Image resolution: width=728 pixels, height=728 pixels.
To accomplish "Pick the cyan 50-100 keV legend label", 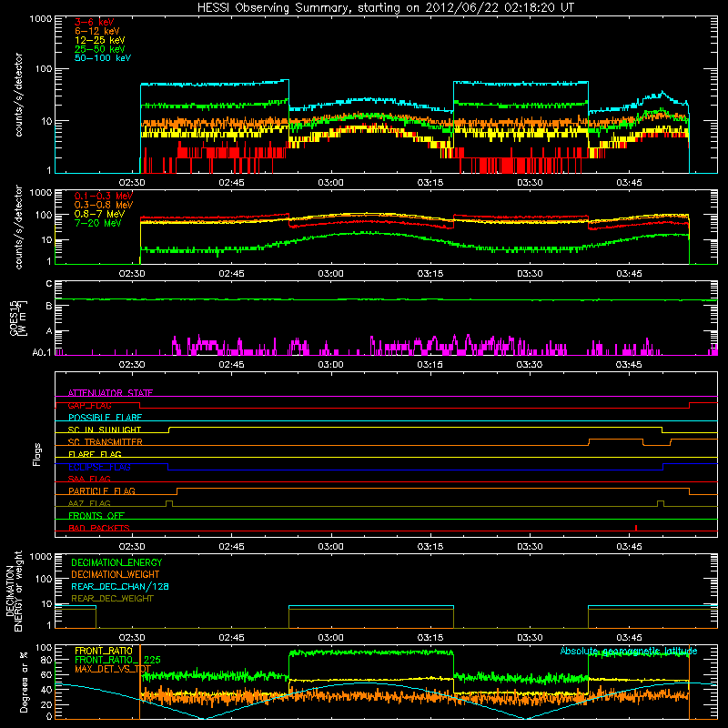I will tap(103, 58).
